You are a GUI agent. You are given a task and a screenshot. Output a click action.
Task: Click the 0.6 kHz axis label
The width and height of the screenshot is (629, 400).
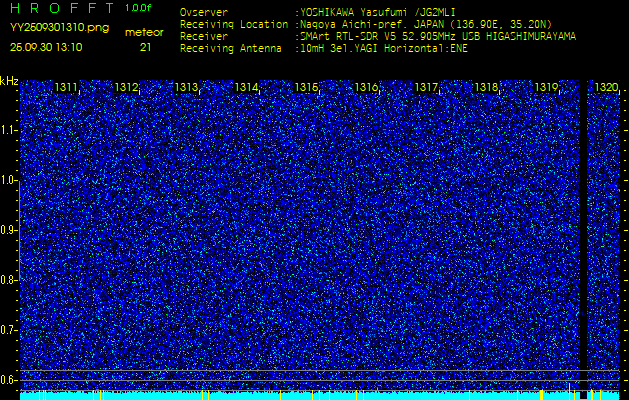pyautogui.click(x=9, y=379)
